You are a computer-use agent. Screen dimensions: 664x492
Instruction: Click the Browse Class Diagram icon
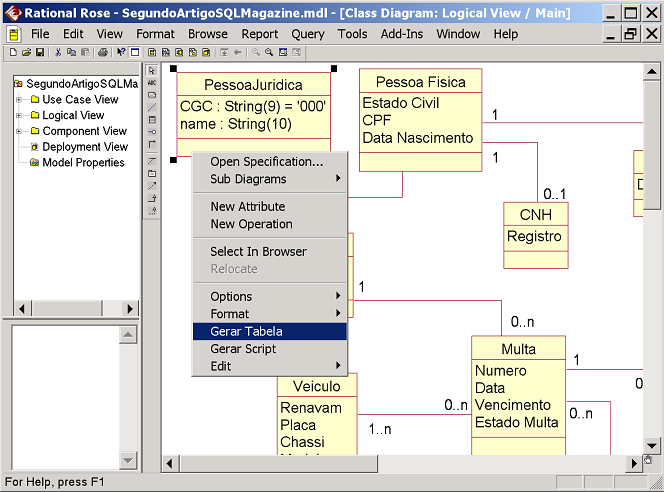(152, 53)
